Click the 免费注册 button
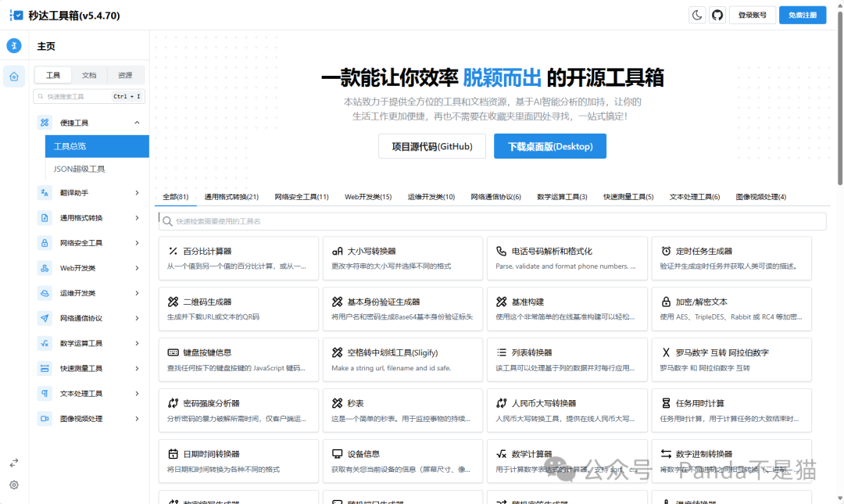Viewport: 844px width, 504px height. [803, 15]
